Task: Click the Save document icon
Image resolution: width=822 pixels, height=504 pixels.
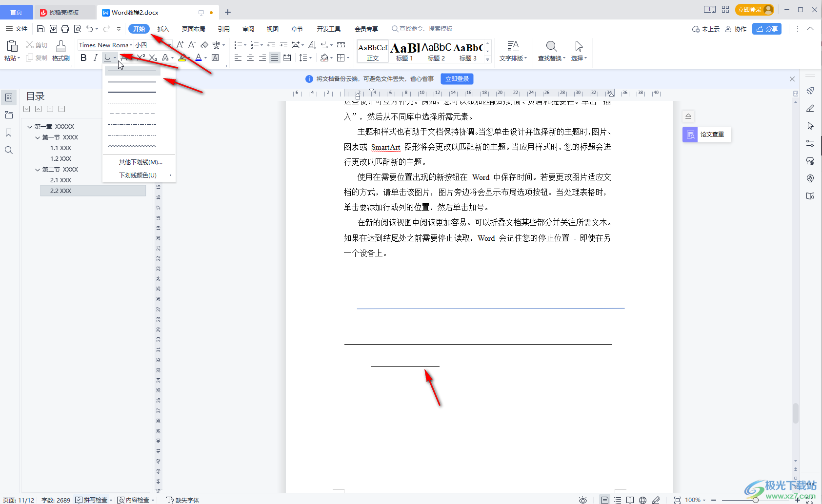Action: 41,29
